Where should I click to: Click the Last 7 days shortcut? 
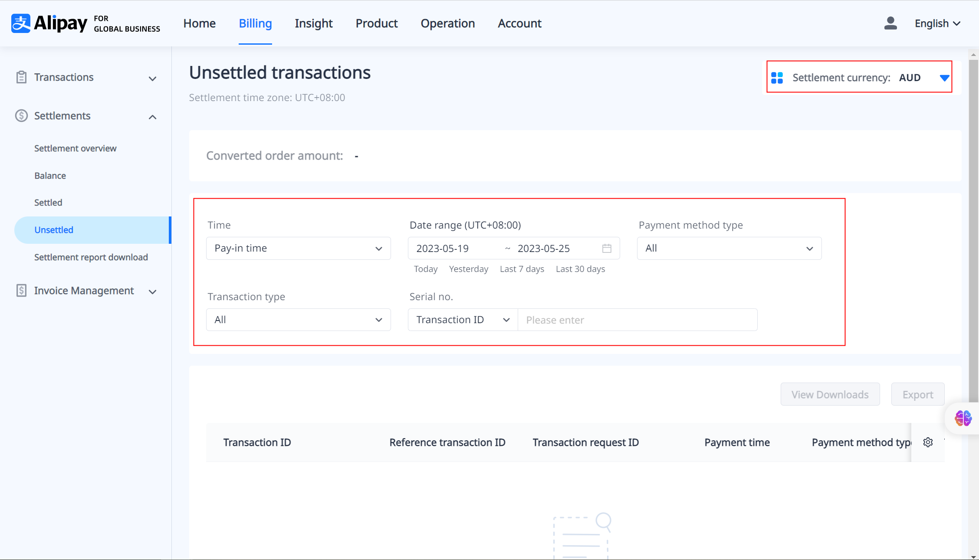[x=522, y=269]
